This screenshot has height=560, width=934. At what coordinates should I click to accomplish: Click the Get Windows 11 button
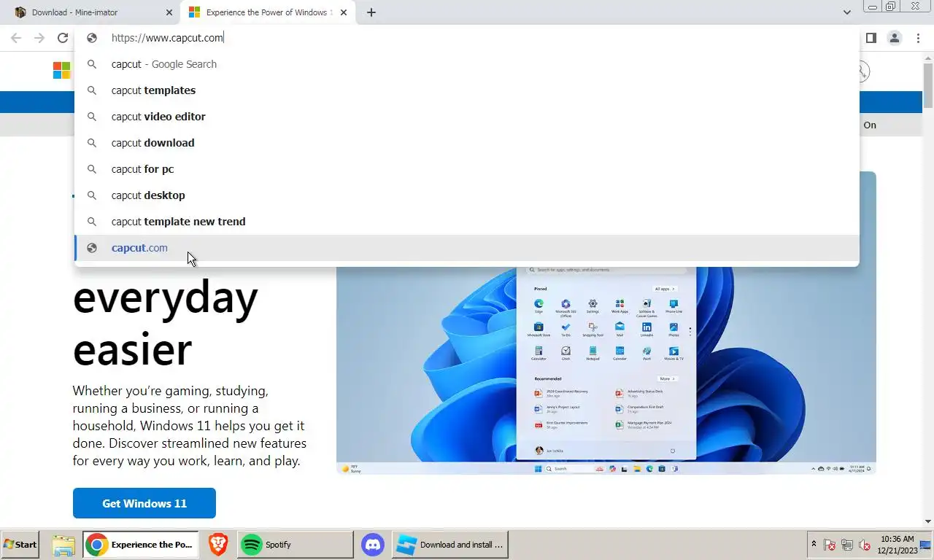point(144,503)
